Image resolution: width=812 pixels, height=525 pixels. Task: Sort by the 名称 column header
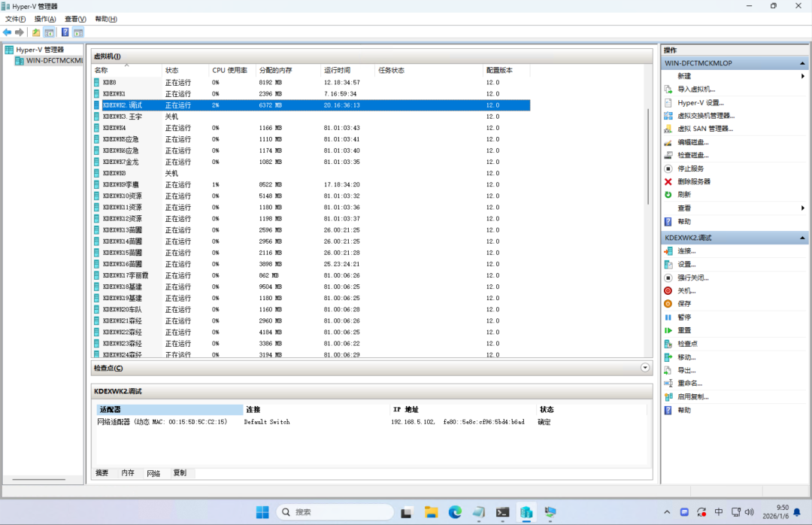click(127, 70)
